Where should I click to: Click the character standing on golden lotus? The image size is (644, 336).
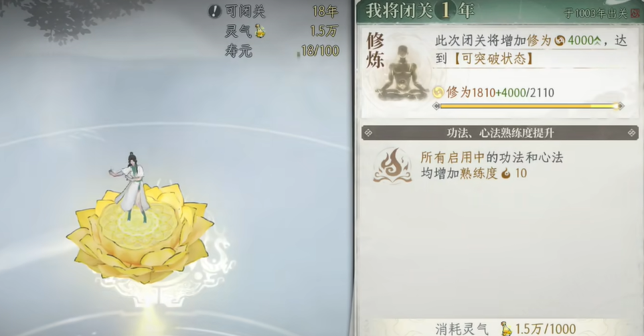click(x=131, y=187)
